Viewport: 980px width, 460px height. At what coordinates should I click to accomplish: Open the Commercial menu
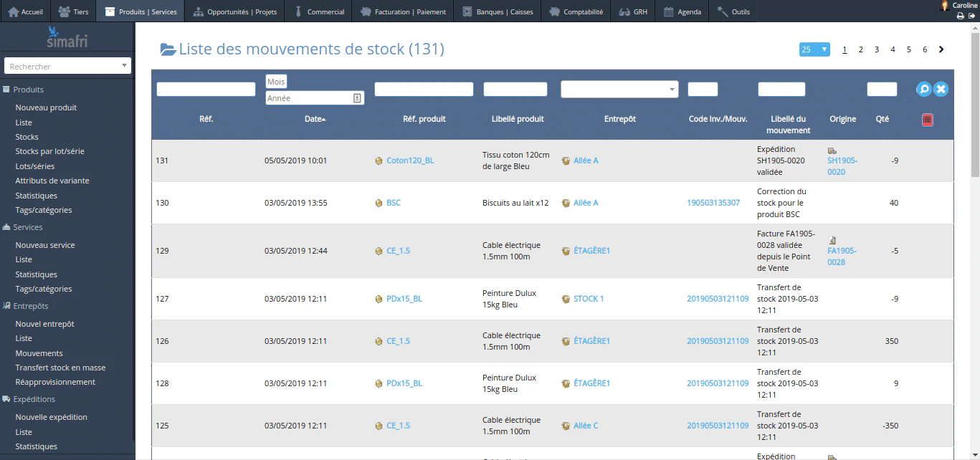click(x=319, y=11)
